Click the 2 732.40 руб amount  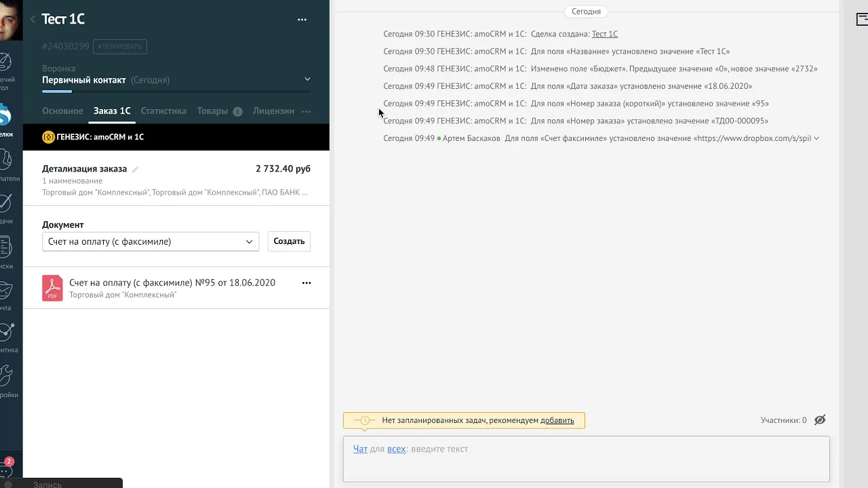point(283,169)
